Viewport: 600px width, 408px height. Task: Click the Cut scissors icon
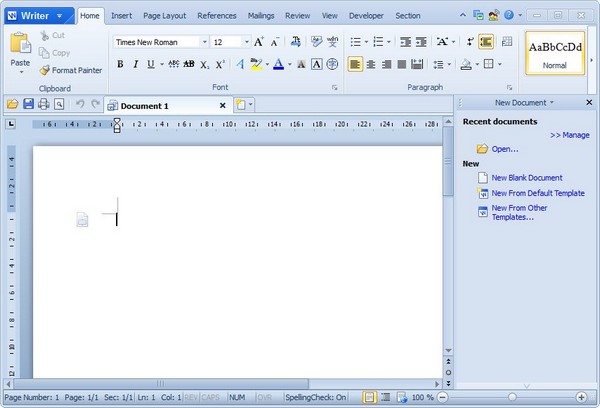coord(44,36)
